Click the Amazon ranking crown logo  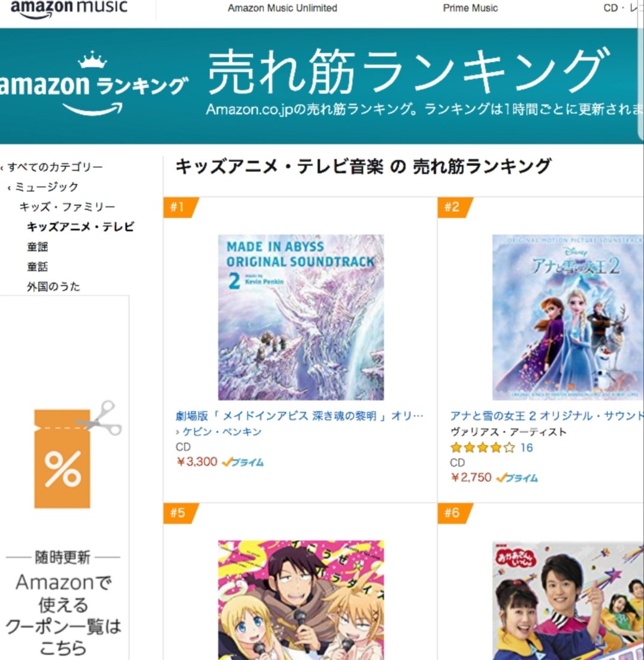(93, 84)
